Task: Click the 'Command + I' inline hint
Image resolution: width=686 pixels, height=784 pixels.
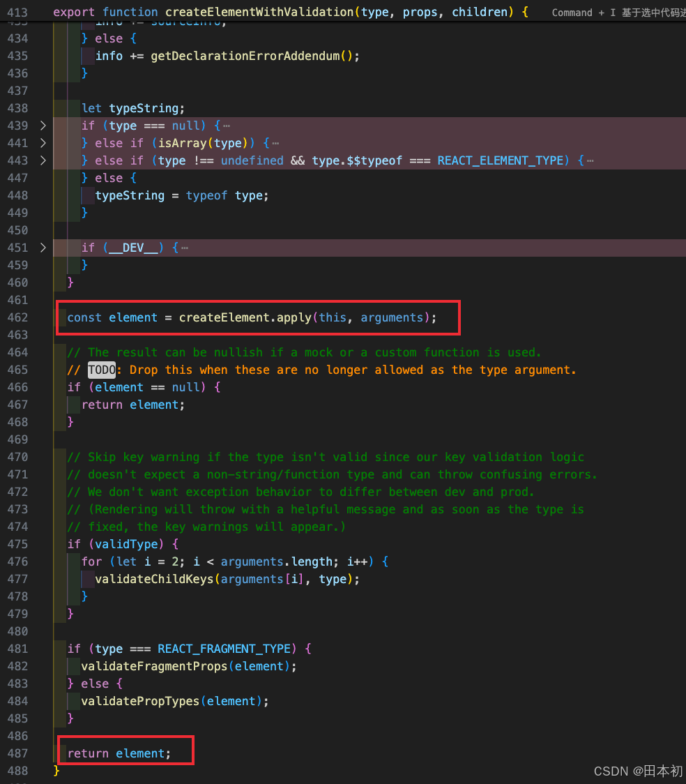Action: [584, 13]
